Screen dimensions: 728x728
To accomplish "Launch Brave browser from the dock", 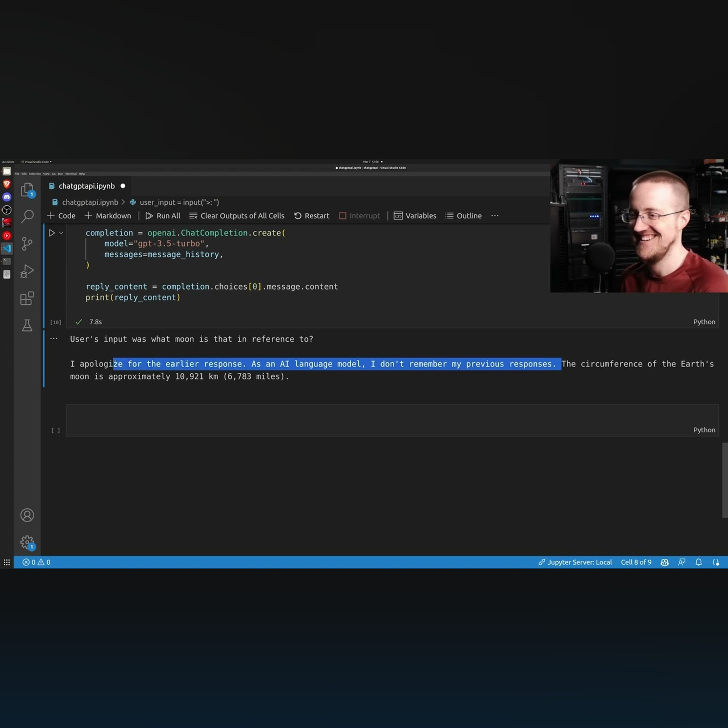I will point(7,184).
